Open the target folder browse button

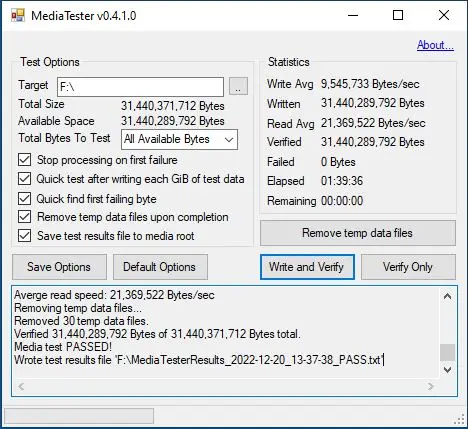click(x=238, y=86)
